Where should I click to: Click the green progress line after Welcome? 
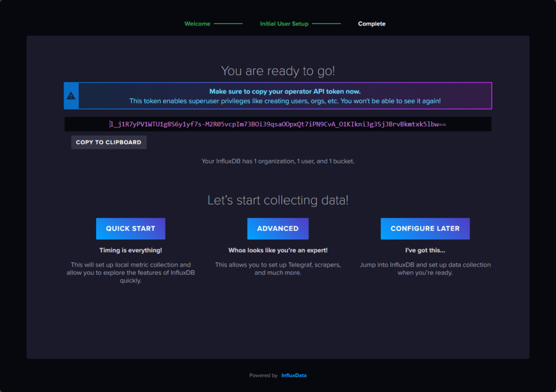[x=229, y=23]
